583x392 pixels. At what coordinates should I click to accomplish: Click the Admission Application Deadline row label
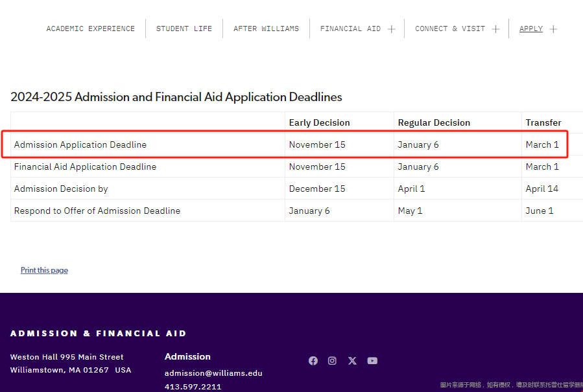point(80,144)
